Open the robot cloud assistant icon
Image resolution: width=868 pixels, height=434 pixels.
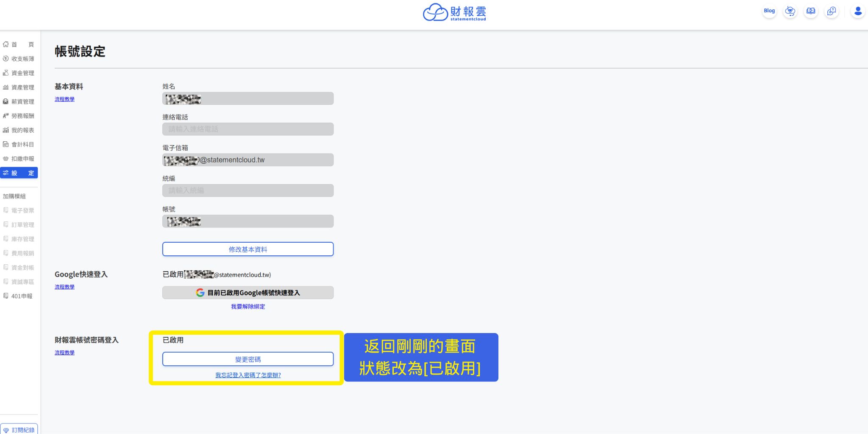790,11
